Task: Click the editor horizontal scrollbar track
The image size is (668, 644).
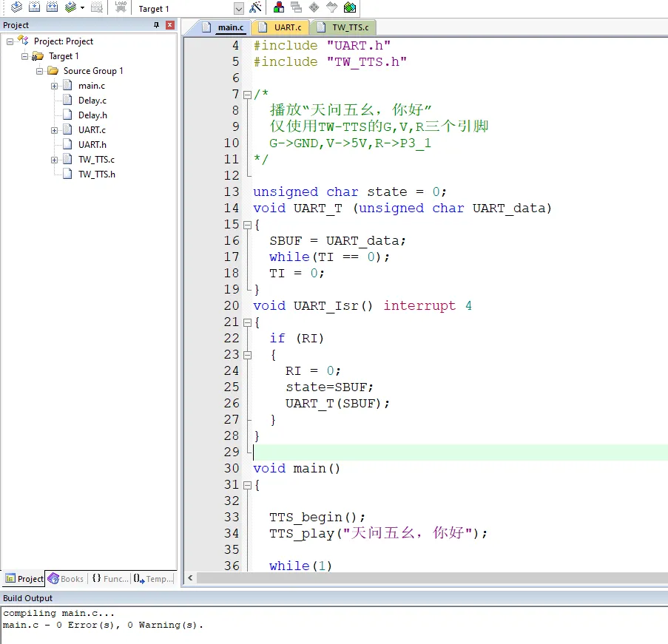Action: [429, 578]
